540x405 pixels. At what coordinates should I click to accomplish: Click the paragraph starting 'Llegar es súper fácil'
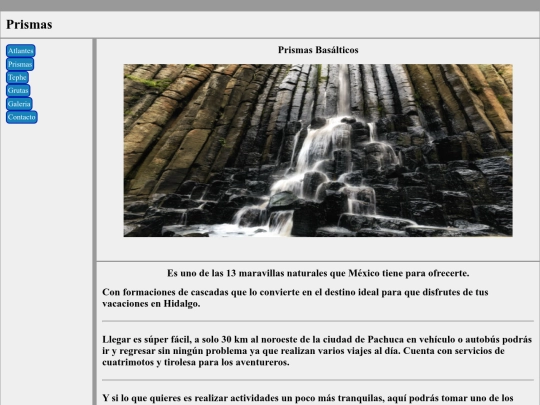317,351
